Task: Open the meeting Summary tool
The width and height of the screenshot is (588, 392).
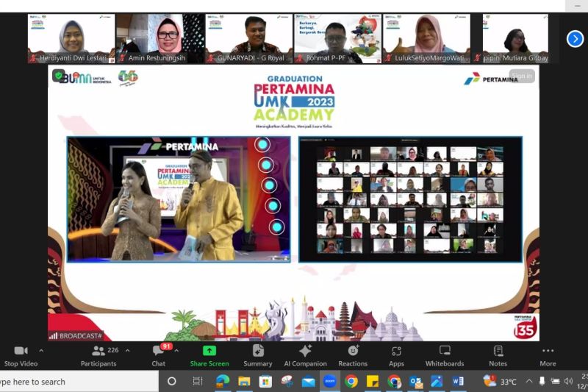Action: pos(258,357)
